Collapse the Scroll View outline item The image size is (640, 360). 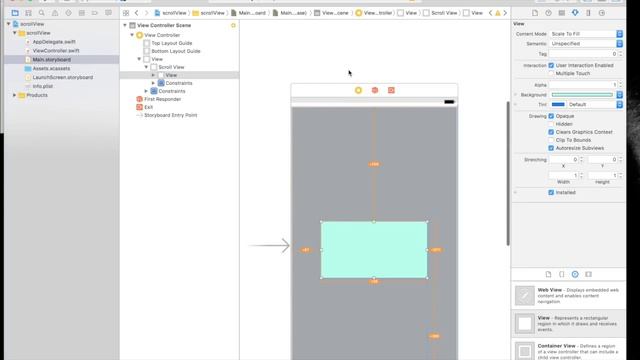click(146, 67)
